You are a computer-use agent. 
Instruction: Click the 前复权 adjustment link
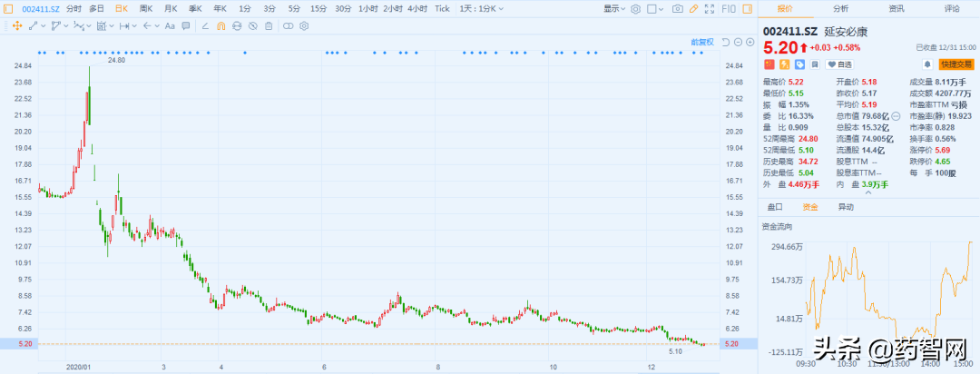[702, 42]
